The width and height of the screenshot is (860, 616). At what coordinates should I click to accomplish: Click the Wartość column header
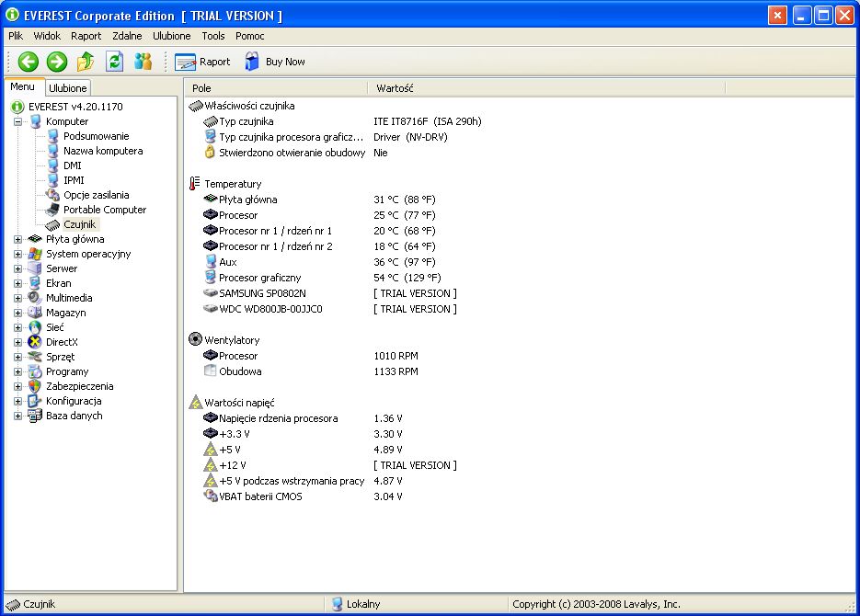tap(546, 88)
